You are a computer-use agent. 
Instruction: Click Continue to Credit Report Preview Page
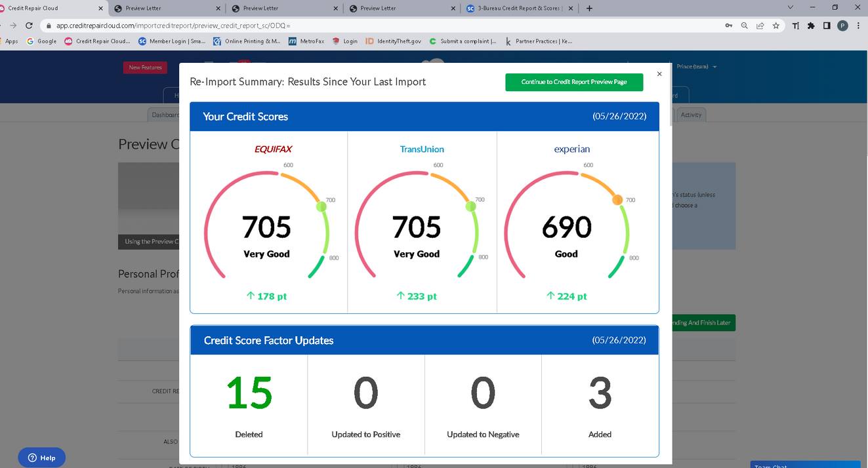pos(574,82)
